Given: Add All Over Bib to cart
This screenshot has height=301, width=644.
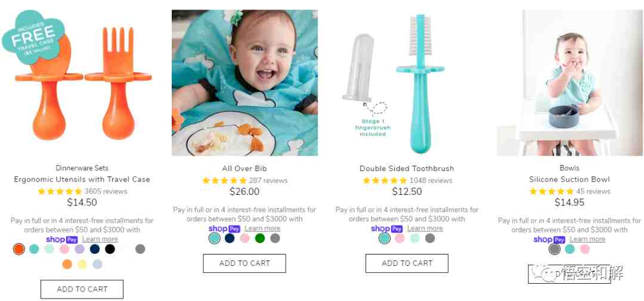Looking at the screenshot, I should (x=244, y=263).
